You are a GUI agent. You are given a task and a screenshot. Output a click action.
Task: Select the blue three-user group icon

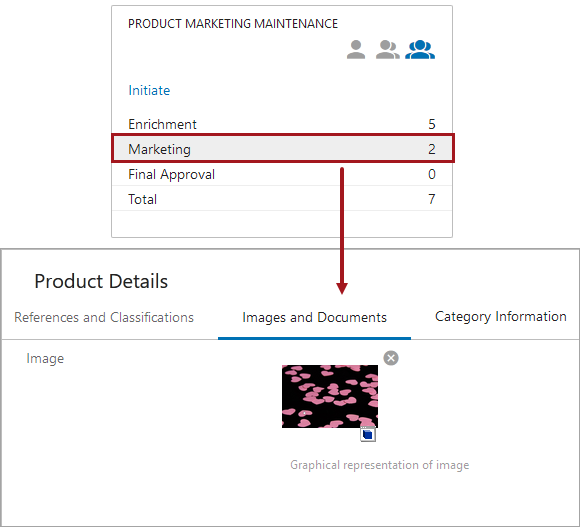pyautogui.click(x=420, y=49)
